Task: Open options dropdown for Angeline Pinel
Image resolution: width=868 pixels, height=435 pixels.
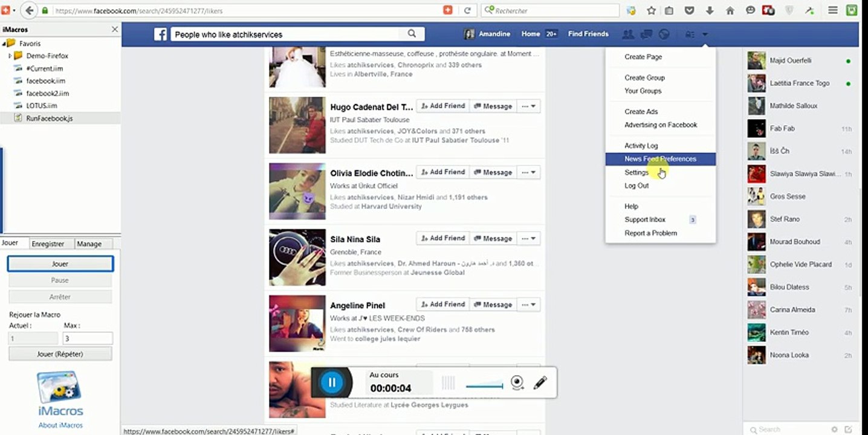Action: tap(529, 304)
